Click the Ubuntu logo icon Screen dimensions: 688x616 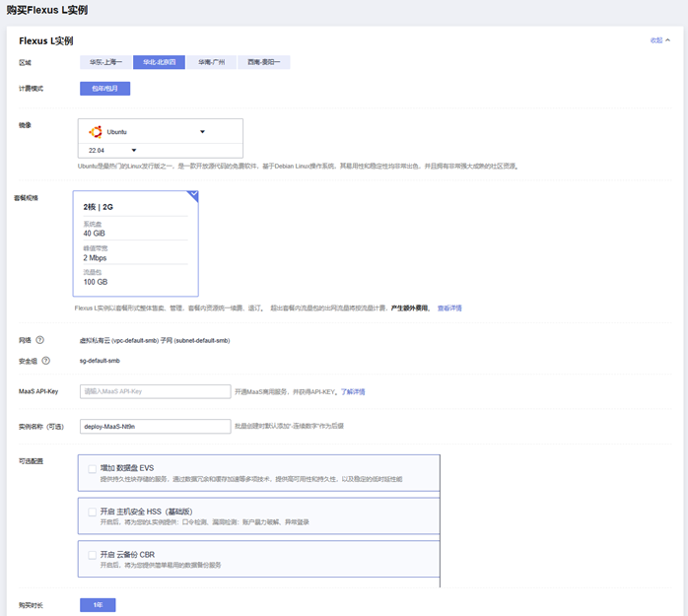[x=96, y=131]
